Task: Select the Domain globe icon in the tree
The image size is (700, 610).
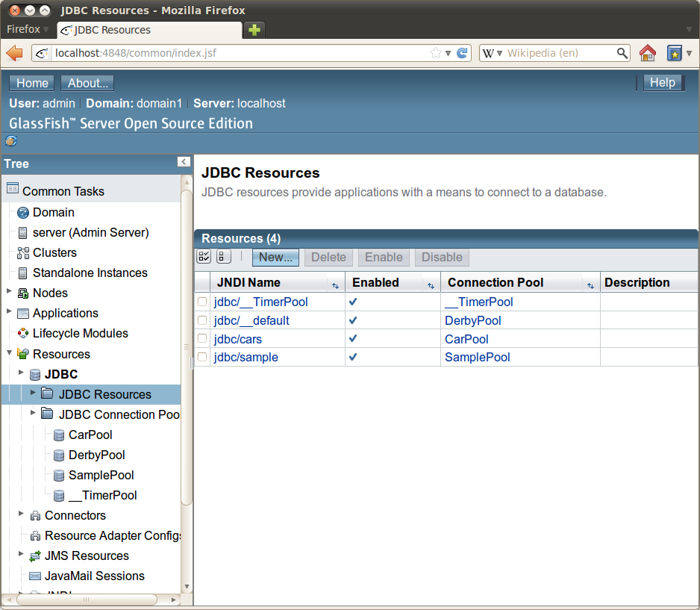Action: pos(22,212)
